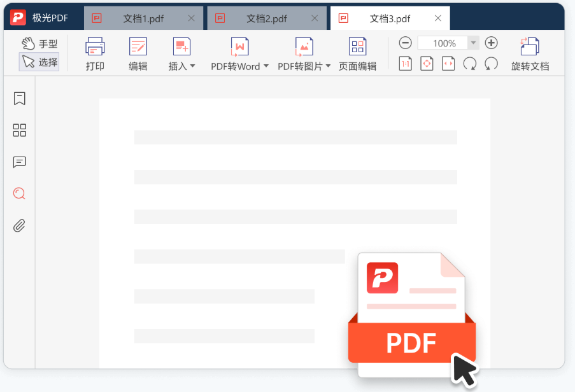Click the 文档1.pdf tab file icon
The image size is (575, 392).
[97, 18]
